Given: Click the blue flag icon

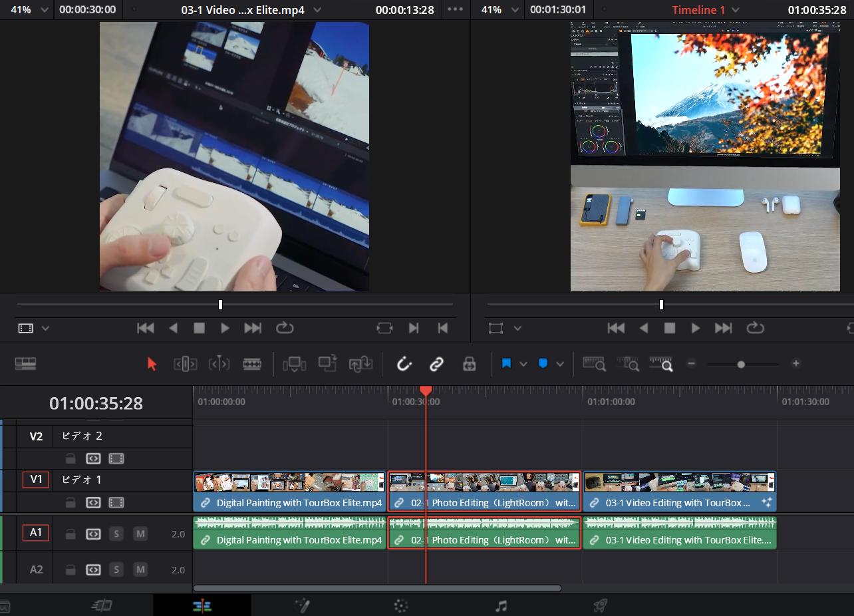Looking at the screenshot, I should pyautogui.click(x=506, y=364).
